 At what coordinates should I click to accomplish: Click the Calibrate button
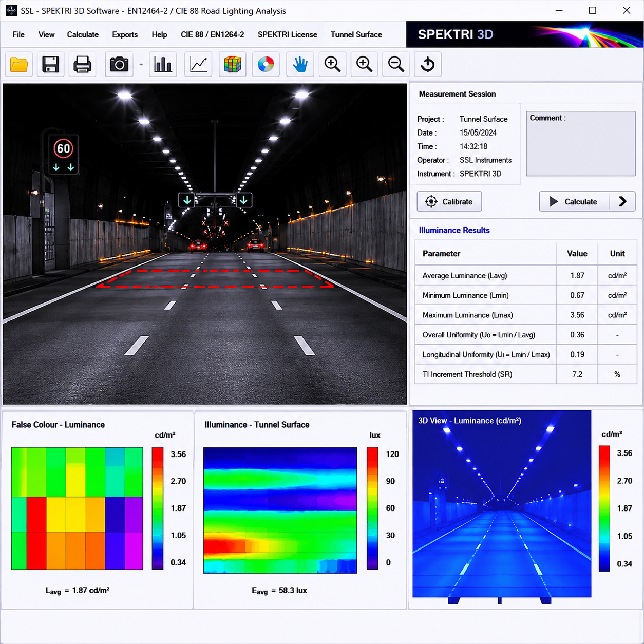(449, 201)
